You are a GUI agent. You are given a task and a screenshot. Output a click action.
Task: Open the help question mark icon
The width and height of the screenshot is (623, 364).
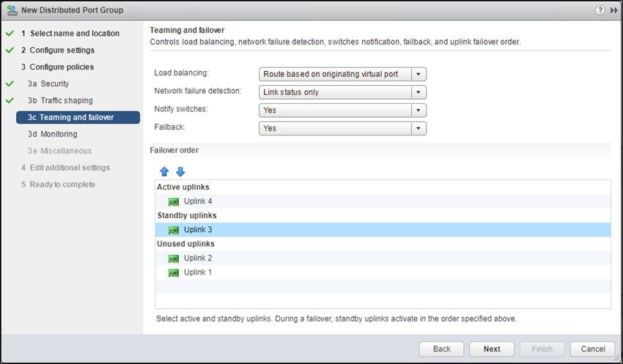pyautogui.click(x=600, y=10)
